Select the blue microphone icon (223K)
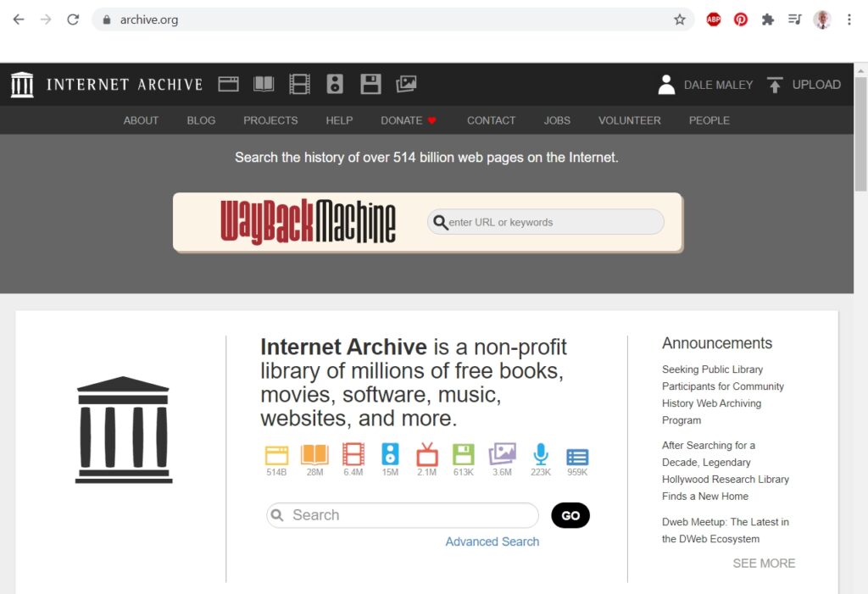 coord(541,454)
